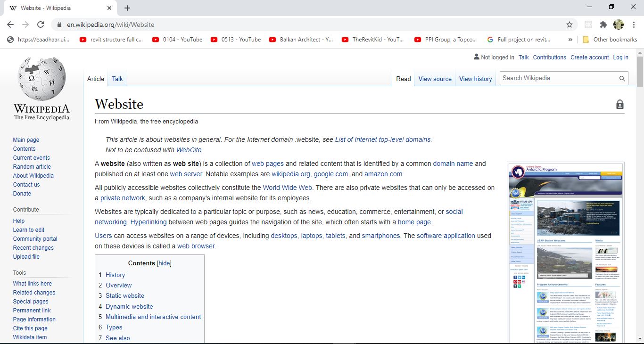The image size is (644, 344).
Task: Open a new tab with plus button
Action: [x=127, y=8]
